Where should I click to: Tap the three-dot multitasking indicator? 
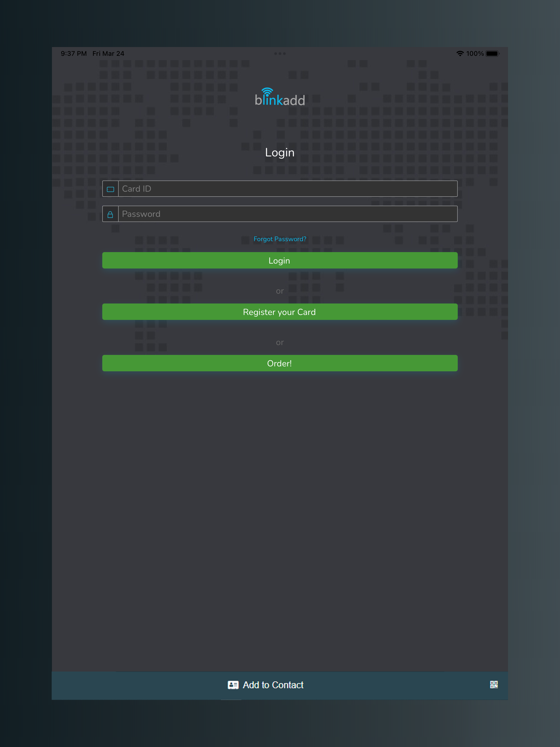click(x=280, y=53)
